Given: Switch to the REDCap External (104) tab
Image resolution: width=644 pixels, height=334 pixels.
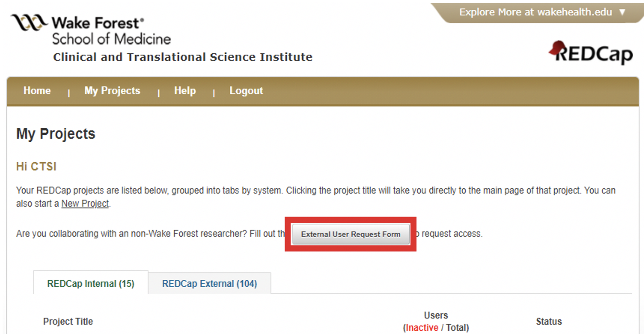Looking at the screenshot, I should point(210,283).
